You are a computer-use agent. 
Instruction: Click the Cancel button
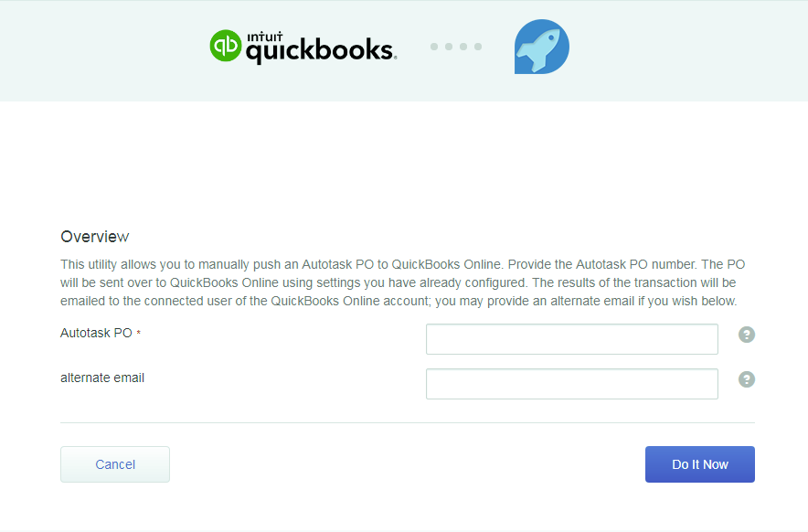pos(115,464)
